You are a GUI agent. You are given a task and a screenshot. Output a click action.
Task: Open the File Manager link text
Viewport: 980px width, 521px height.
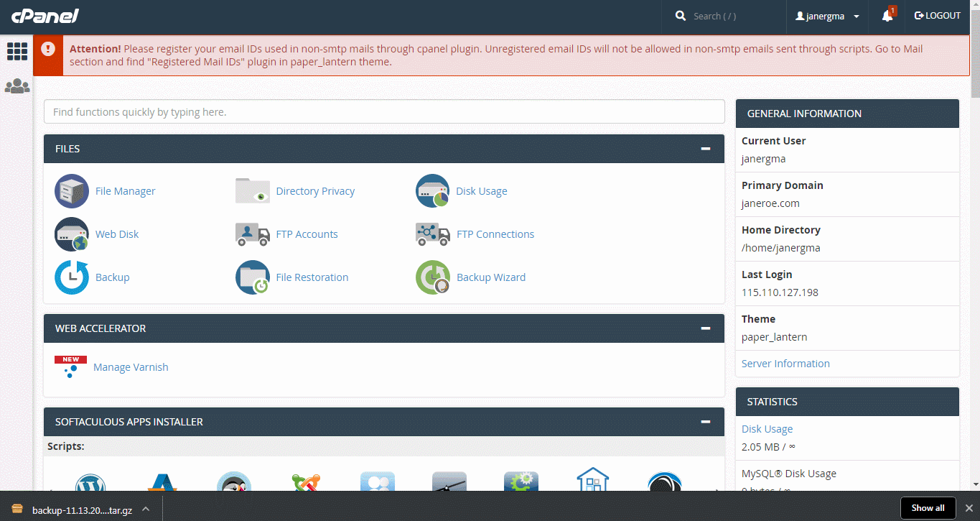tap(125, 191)
